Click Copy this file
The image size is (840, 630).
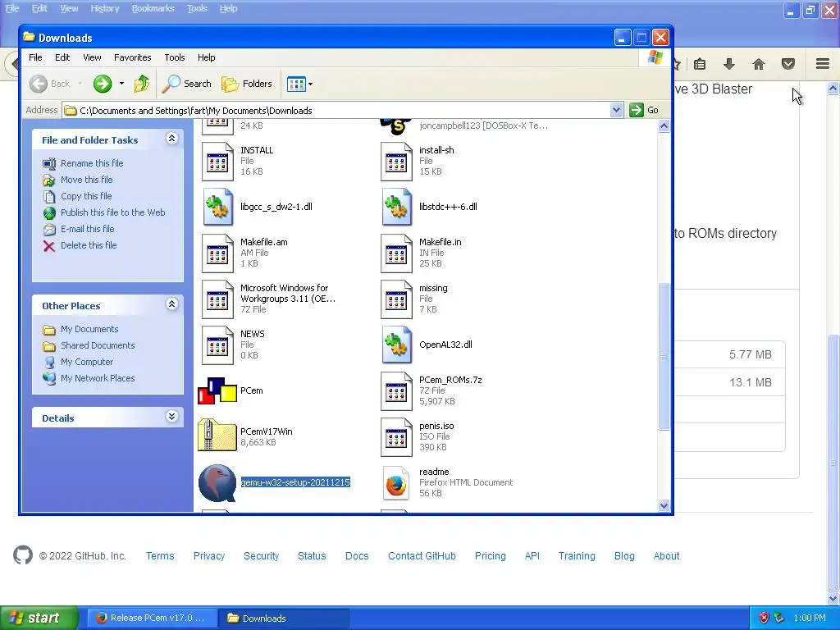(85, 196)
